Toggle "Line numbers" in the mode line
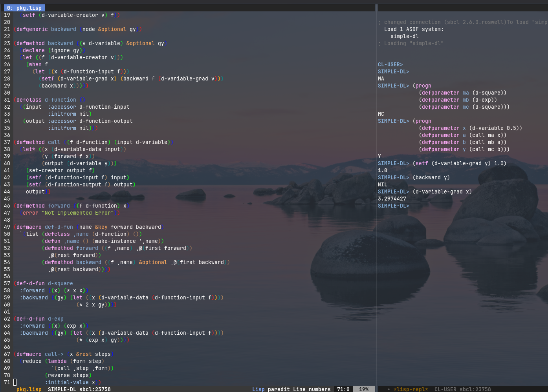This screenshot has height=392, width=548. coord(312,389)
